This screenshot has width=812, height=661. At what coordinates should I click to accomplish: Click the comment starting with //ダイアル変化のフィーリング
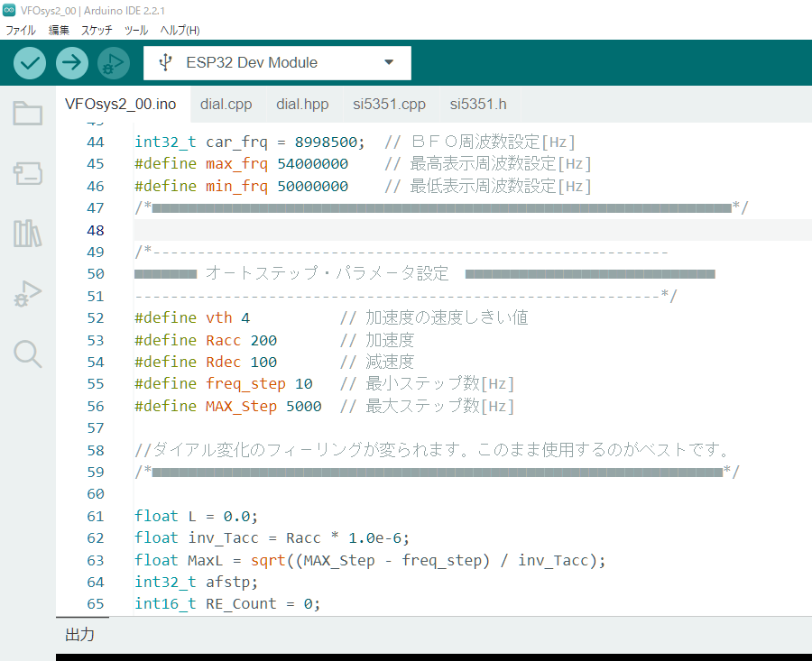click(432, 450)
